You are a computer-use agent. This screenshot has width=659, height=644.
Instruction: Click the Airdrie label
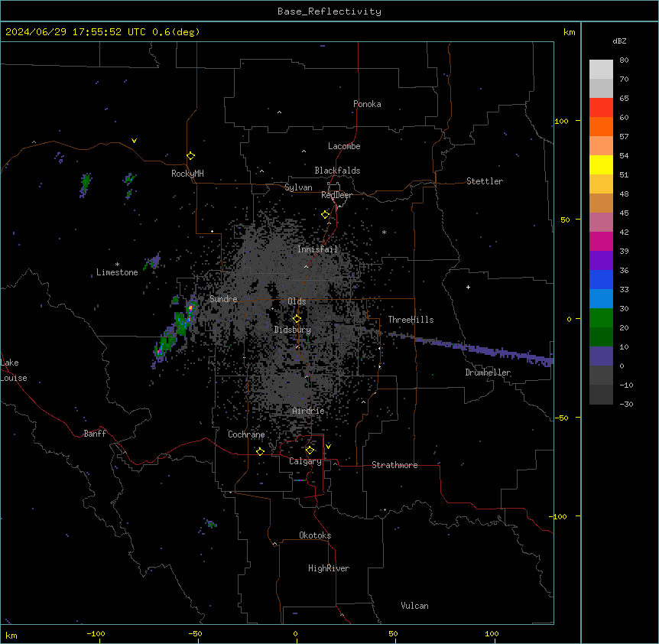tap(309, 411)
